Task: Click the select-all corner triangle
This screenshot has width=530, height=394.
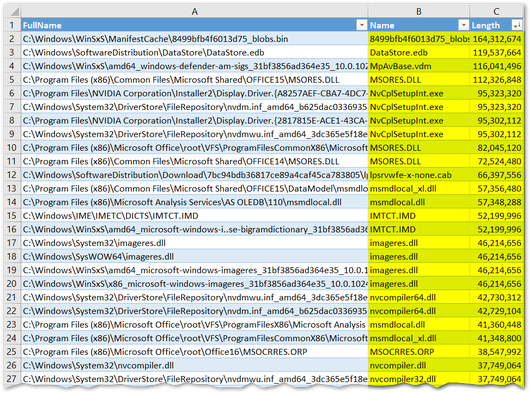Action: tap(14, 11)
